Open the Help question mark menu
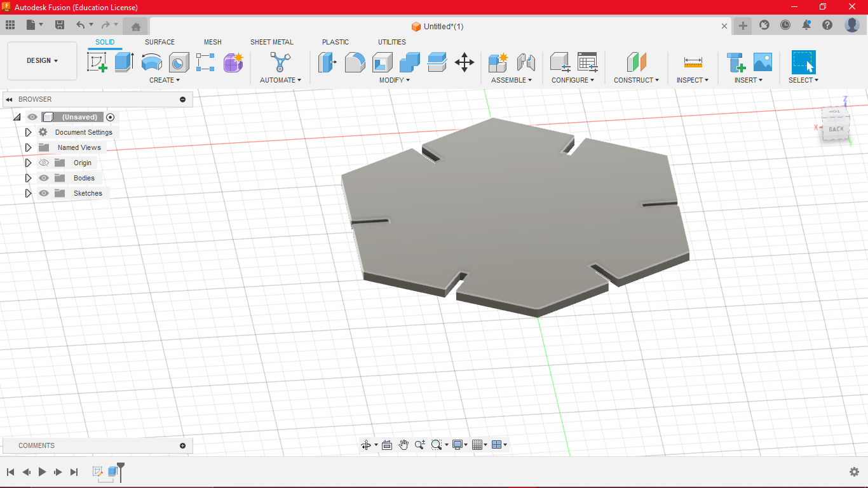Screen dimensions: 868x488 (827, 25)
